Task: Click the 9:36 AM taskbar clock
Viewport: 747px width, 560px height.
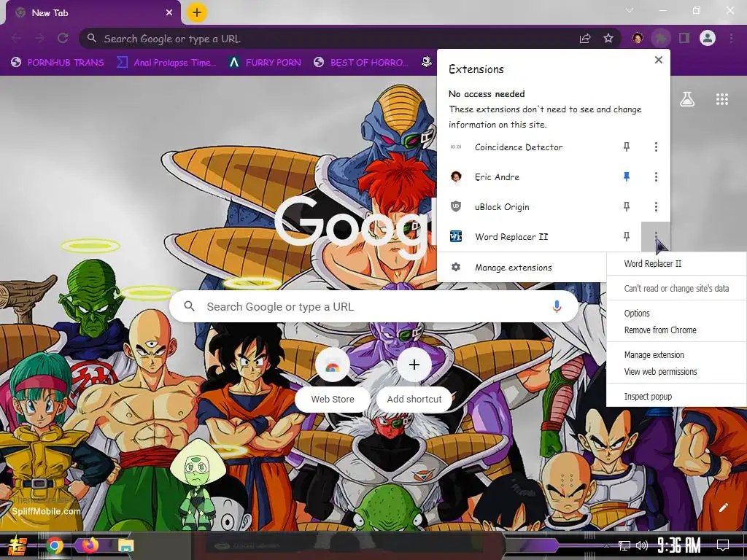Action: (x=679, y=545)
